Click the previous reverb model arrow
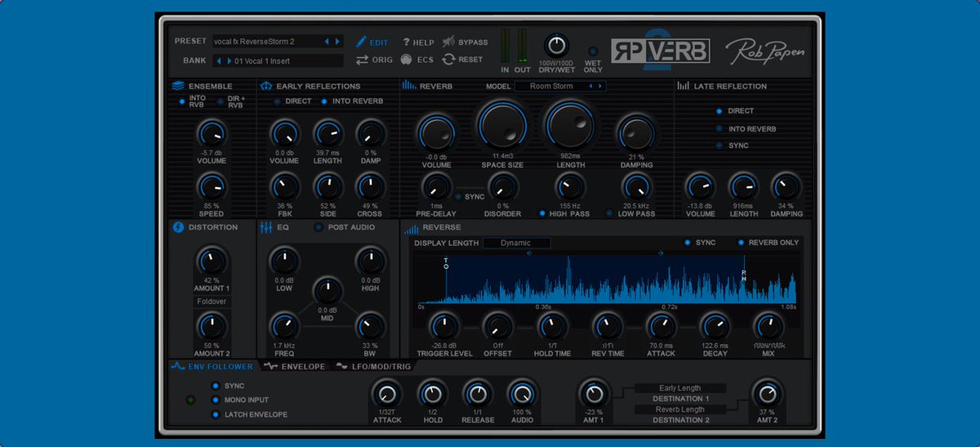Screen dimensions: 980x447 (592, 86)
